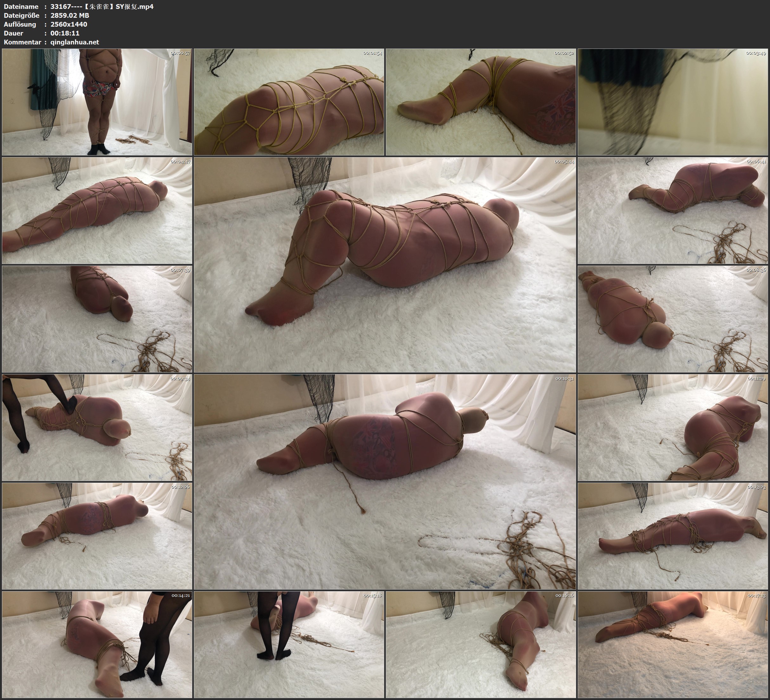Open the frame timestamped 00:15:18
Image resolution: width=770 pixels, height=700 pixels.
(x=289, y=644)
